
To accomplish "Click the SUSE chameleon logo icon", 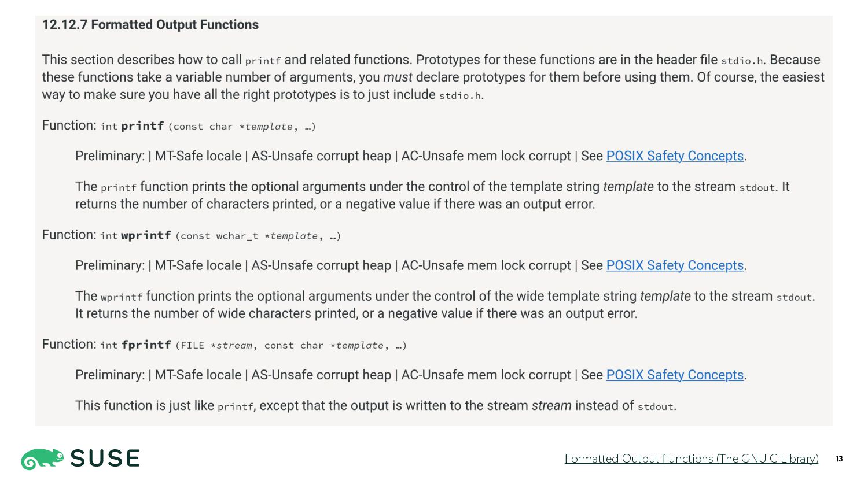I will (42, 459).
